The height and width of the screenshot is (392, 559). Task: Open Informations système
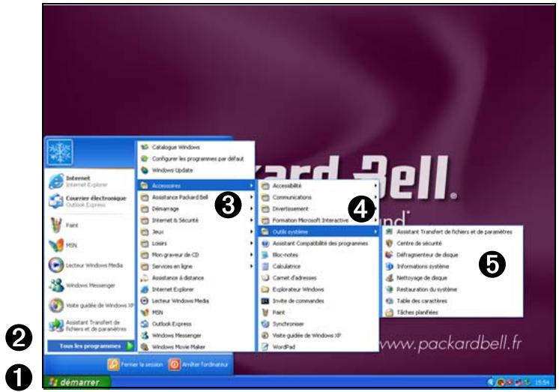pos(453,266)
